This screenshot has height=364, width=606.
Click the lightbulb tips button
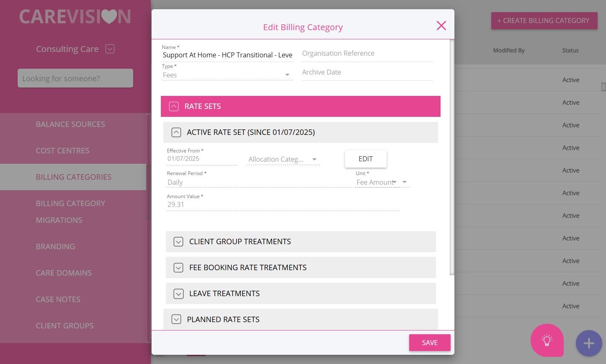(547, 340)
